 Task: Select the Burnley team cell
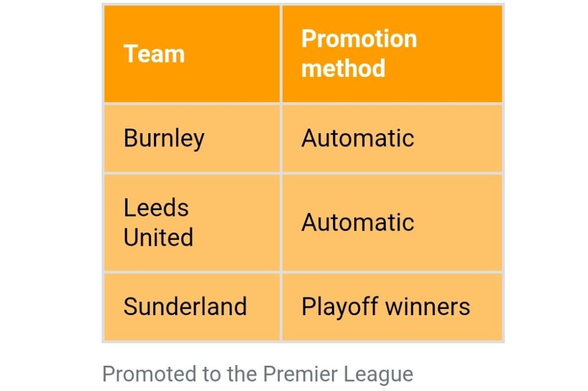(192, 138)
